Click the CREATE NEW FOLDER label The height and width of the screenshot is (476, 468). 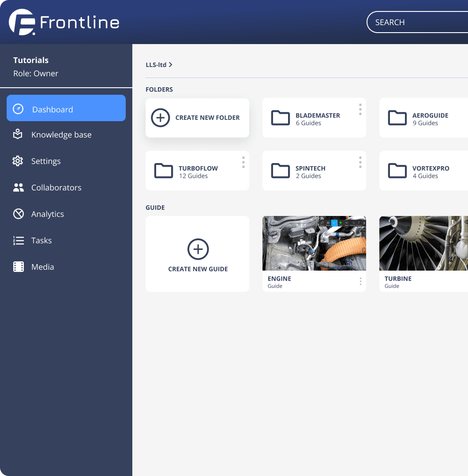point(208,118)
